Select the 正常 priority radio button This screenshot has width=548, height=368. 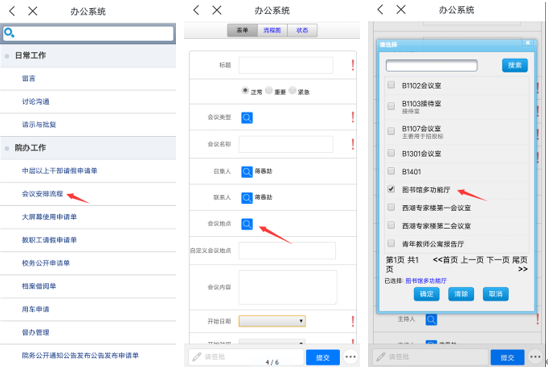coord(245,90)
